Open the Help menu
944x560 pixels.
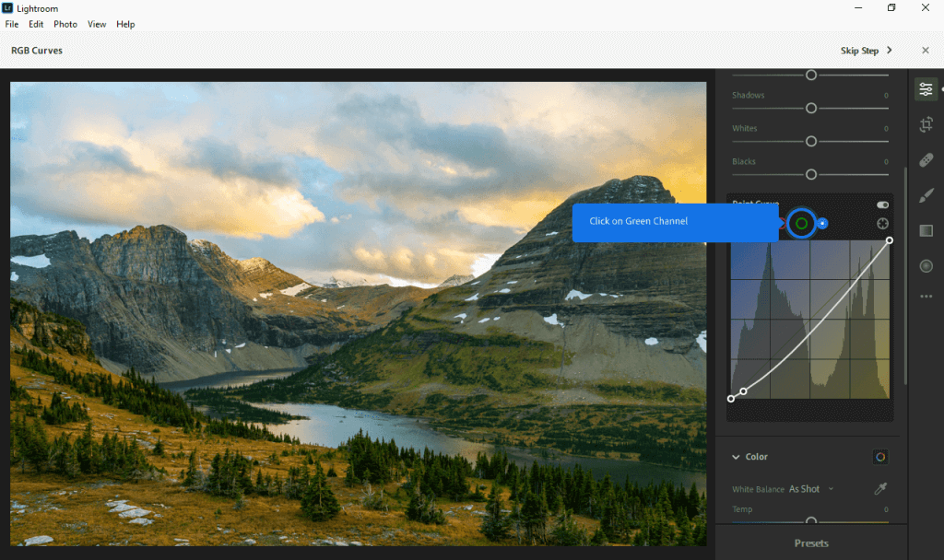125,24
